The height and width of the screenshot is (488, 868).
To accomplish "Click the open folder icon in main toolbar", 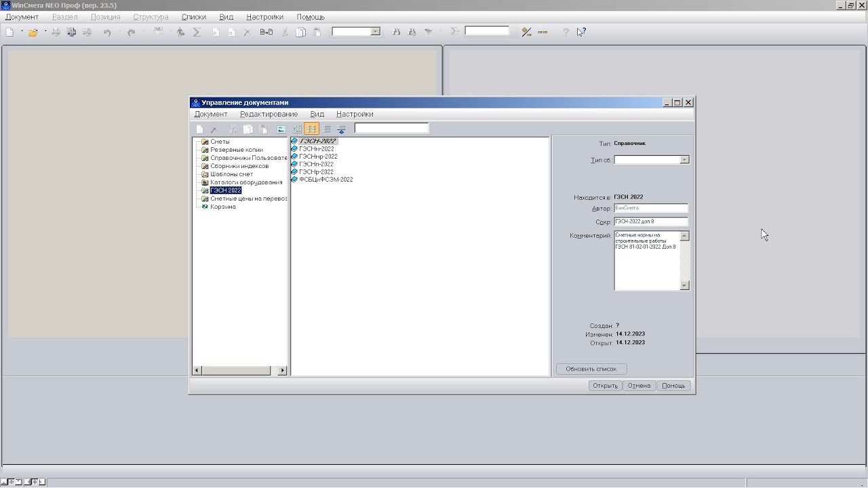I will (33, 32).
